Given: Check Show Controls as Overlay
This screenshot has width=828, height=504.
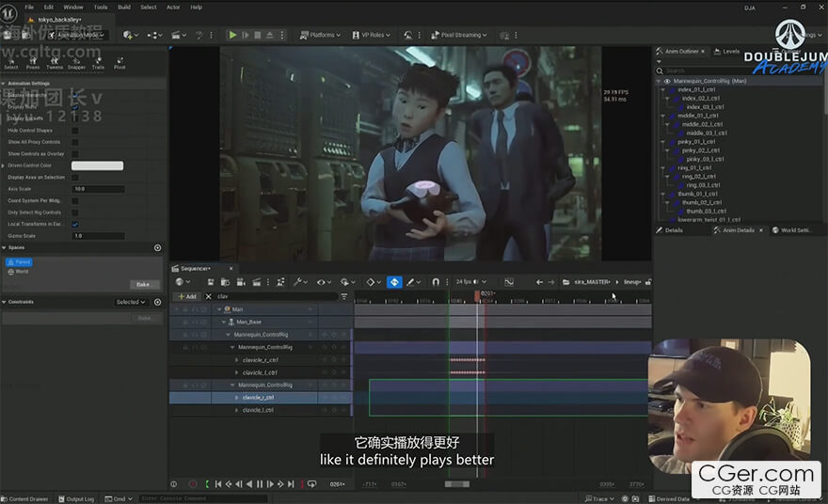Looking at the screenshot, I should tap(75, 153).
